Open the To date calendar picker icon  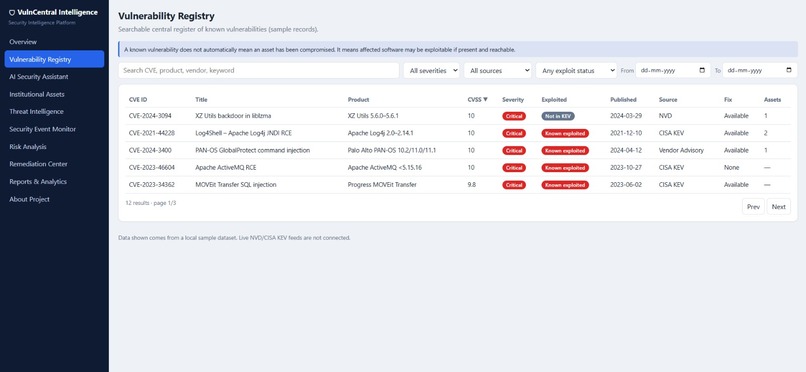point(789,70)
